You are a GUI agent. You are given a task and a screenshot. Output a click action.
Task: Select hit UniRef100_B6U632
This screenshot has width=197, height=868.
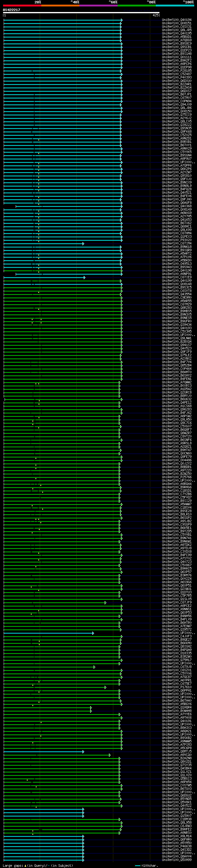click(177, 399)
